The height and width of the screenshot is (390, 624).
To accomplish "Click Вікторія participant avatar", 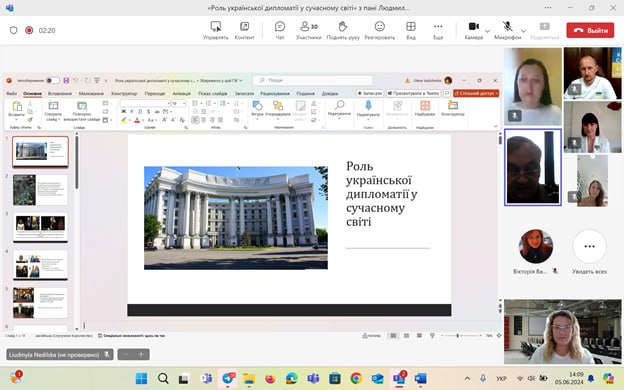I will [x=536, y=246].
